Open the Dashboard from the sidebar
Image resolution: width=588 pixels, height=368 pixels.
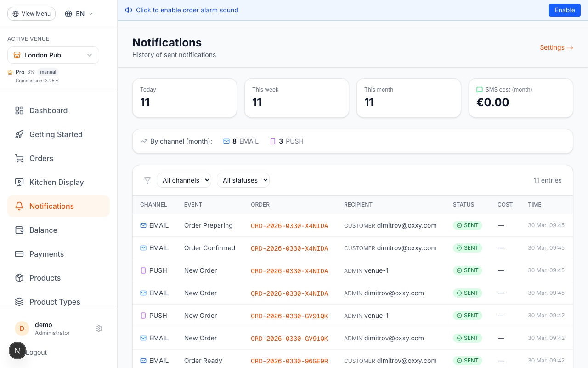click(48, 110)
